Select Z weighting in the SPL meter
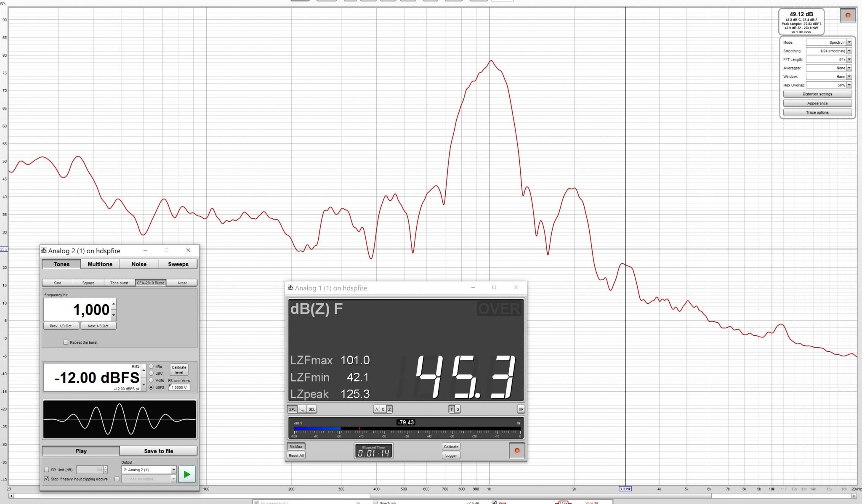This screenshot has width=862, height=504. 389,409
